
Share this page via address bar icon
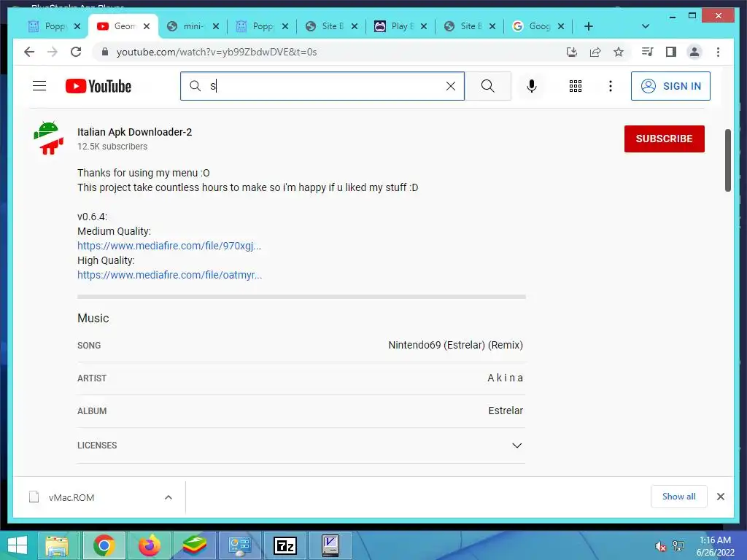pos(595,52)
